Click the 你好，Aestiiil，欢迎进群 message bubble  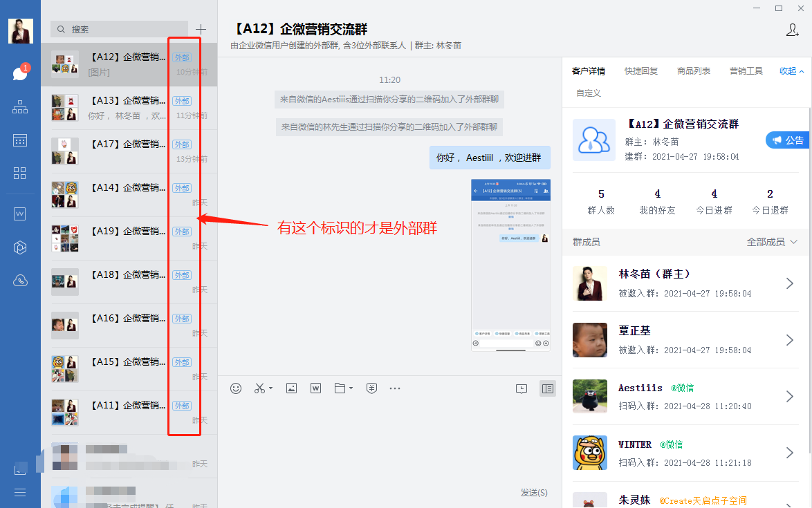point(490,158)
